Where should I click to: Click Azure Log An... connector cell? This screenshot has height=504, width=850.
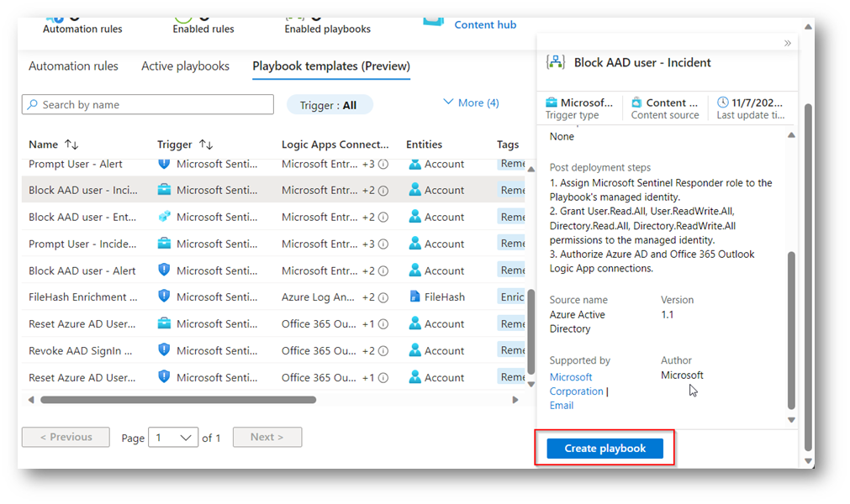tap(318, 297)
